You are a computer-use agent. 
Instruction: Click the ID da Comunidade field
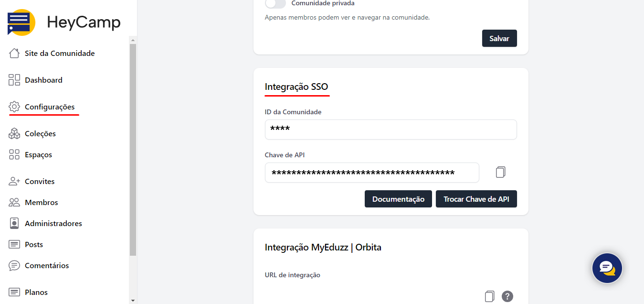tap(391, 130)
